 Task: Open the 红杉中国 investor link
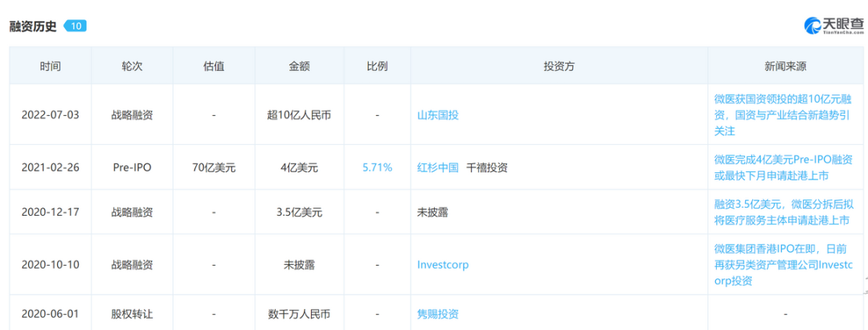[438, 167]
